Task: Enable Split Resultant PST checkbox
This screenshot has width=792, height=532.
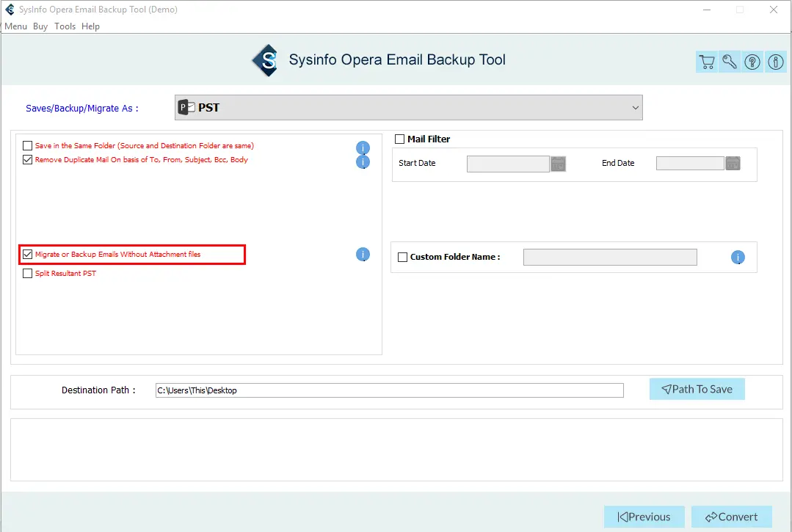Action: [x=27, y=274]
